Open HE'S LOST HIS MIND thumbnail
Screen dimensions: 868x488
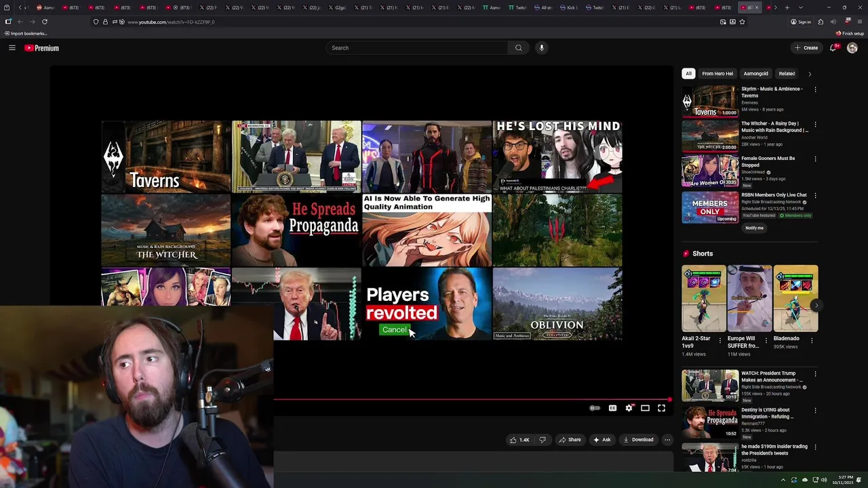point(557,157)
